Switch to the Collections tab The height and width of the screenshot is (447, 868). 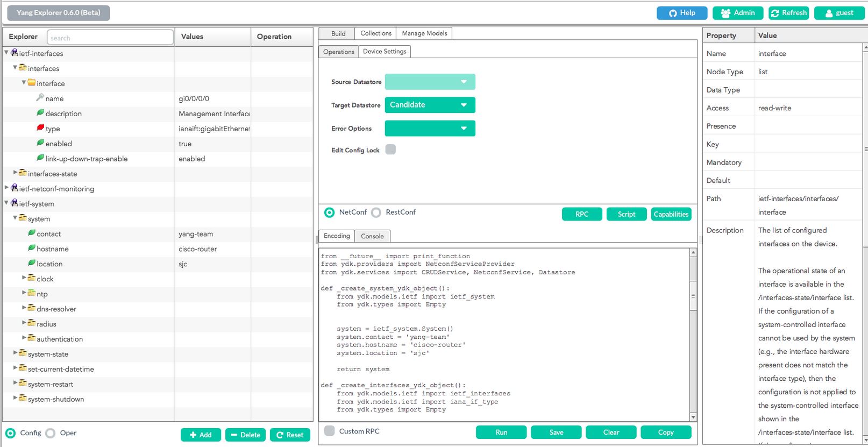376,33
